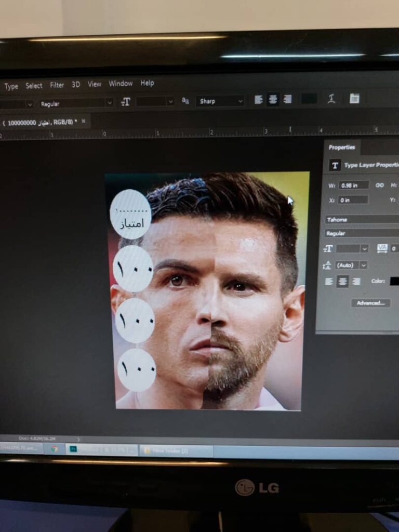
Task: Open the Character and Paragraph panels icon
Action: (x=354, y=99)
